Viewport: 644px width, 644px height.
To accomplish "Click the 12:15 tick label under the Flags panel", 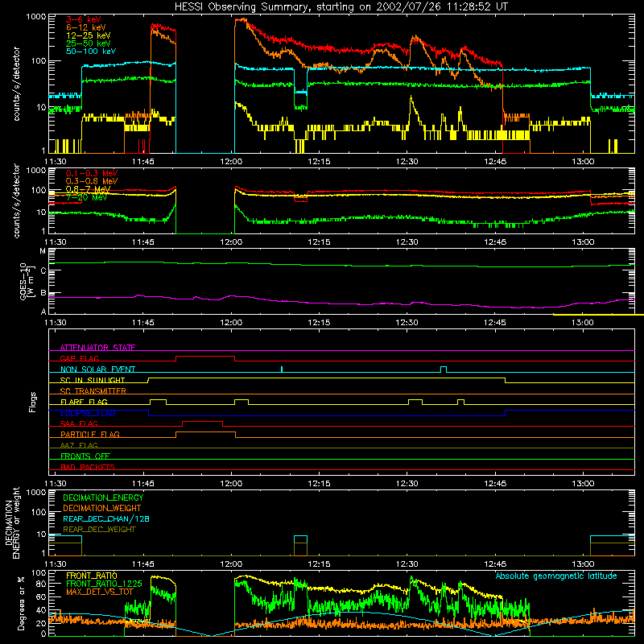I will pyautogui.click(x=319, y=484).
